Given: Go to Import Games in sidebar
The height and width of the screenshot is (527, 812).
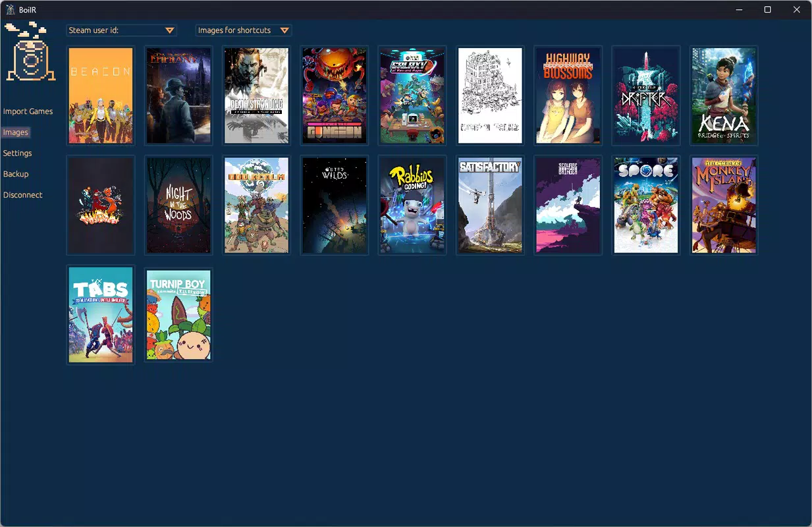Looking at the screenshot, I should click(x=28, y=111).
